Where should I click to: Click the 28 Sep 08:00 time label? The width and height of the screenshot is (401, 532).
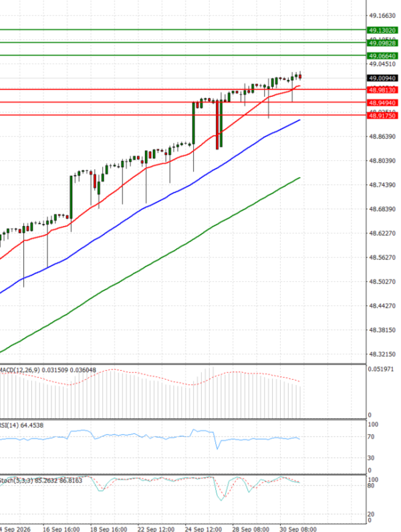coord(251,529)
